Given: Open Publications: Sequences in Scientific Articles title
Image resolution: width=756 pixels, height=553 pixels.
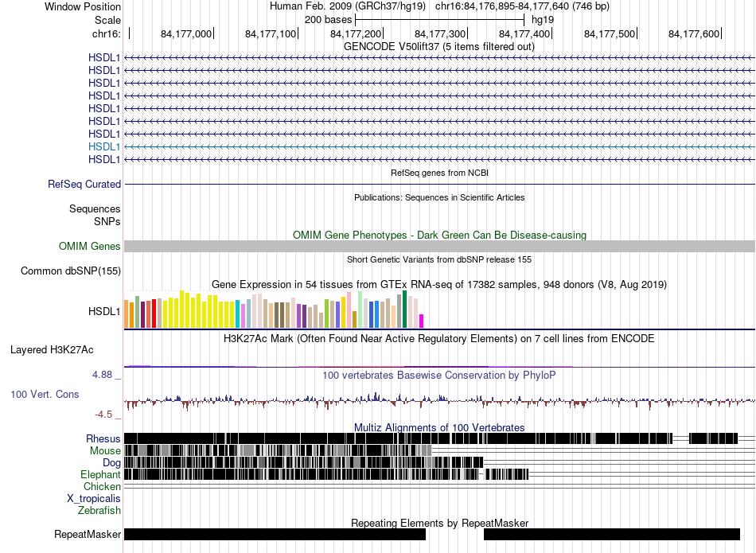Looking at the screenshot, I should (439, 197).
